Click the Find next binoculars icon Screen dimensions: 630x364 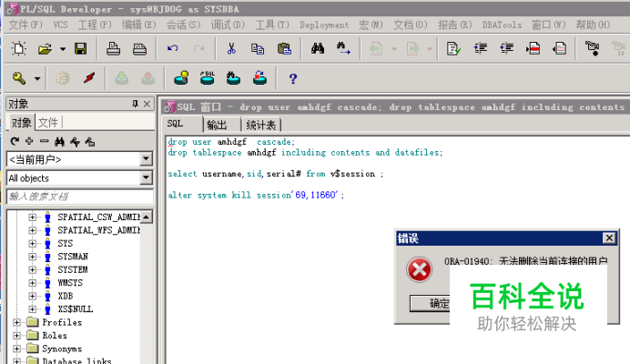pos(343,49)
